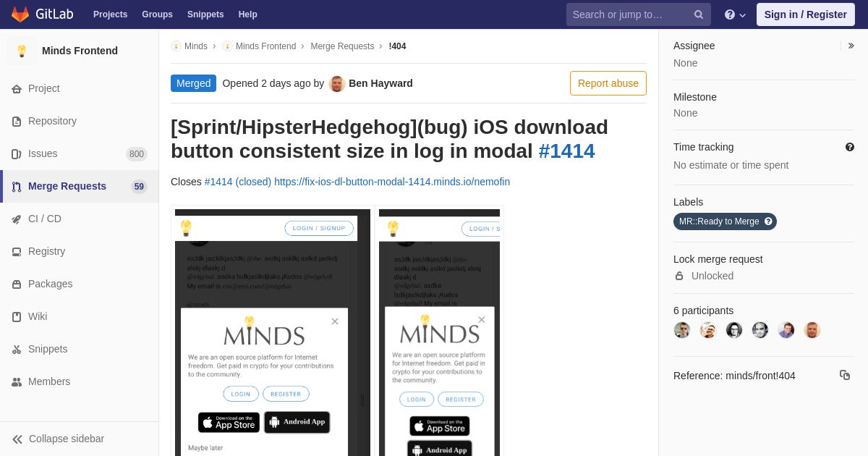Click the GitLab logo in the header
868x456 pixels.
[41, 14]
